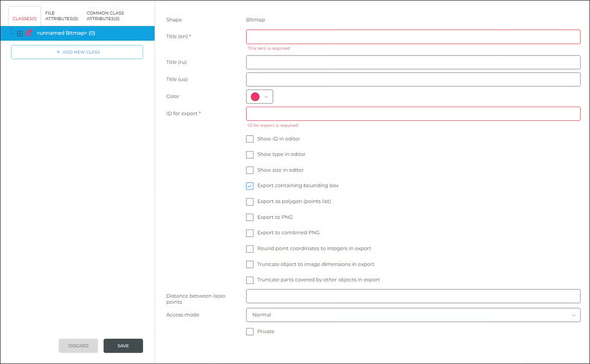
Task: Discard the current changes
Action: (x=78, y=346)
